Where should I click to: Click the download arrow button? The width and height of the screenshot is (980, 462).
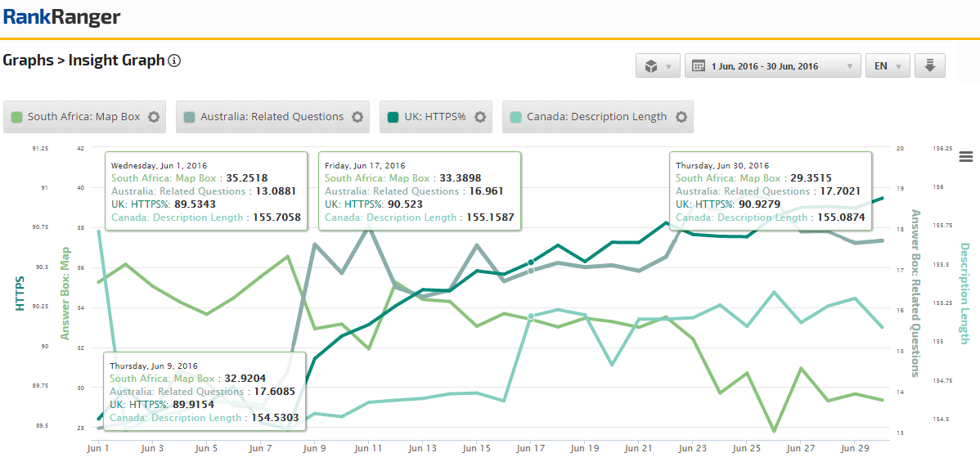tap(930, 66)
